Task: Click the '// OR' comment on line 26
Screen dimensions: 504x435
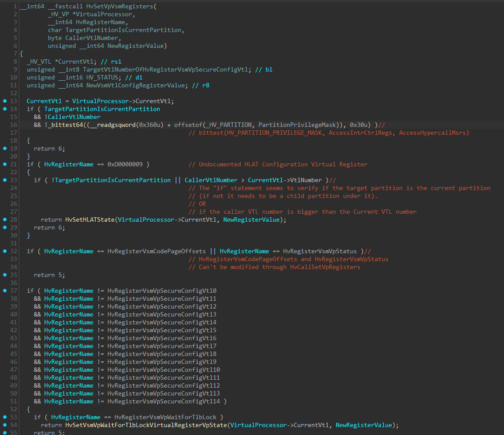Action: coord(197,204)
